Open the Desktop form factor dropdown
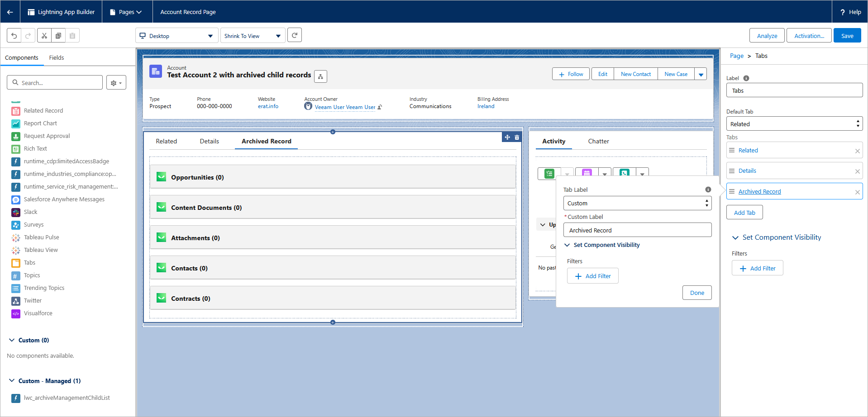The width and height of the screenshot is (868, 417). pos(176,36)
